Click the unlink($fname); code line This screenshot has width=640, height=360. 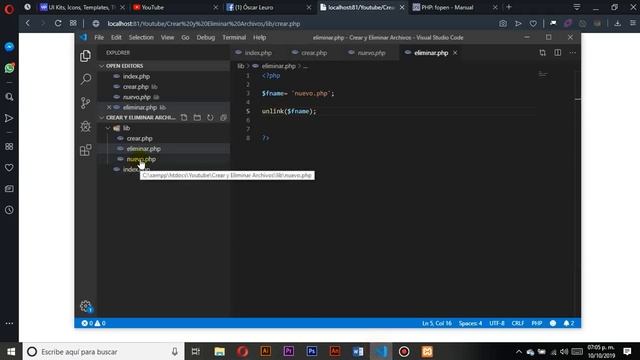[x=289, y=111]
